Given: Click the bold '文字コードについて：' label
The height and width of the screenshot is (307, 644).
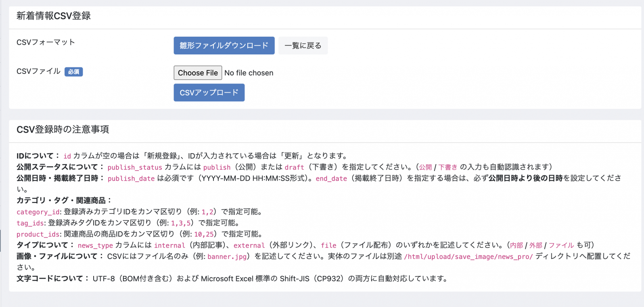Looking at the screenshot, I should click(53, 279).
